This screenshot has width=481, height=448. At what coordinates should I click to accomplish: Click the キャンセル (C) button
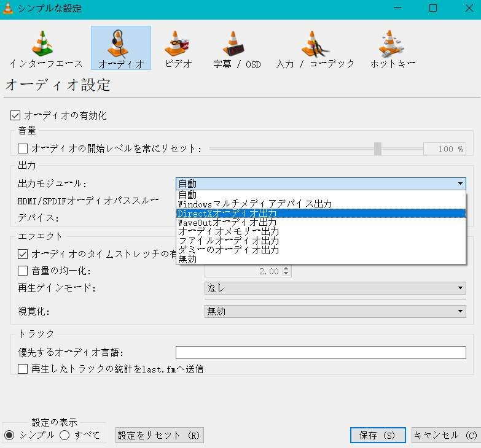[446, 435]
